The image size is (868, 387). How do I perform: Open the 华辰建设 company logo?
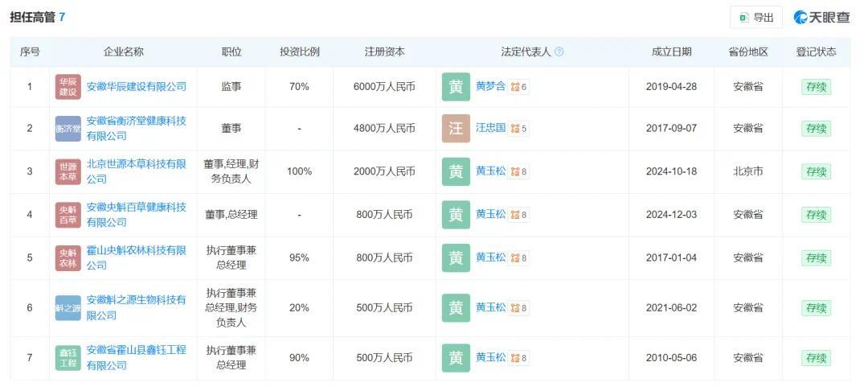(x=68, y=87)
